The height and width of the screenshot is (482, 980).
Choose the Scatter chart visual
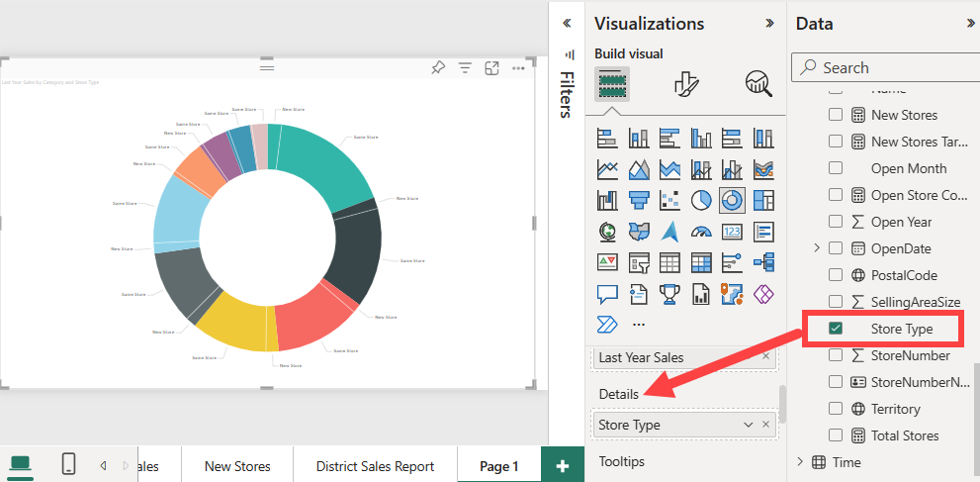(670, 200)
